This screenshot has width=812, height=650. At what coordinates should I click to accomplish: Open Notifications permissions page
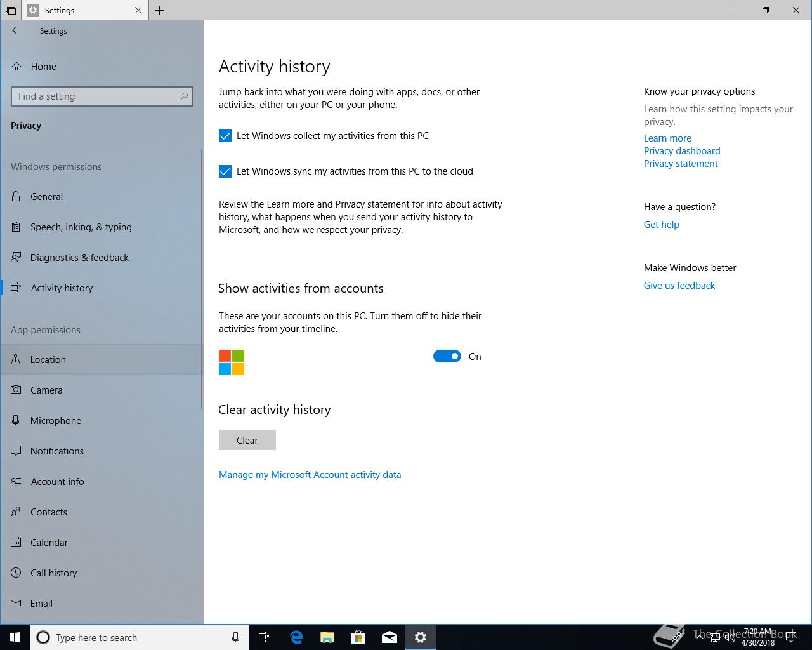[x=101, y=451]
